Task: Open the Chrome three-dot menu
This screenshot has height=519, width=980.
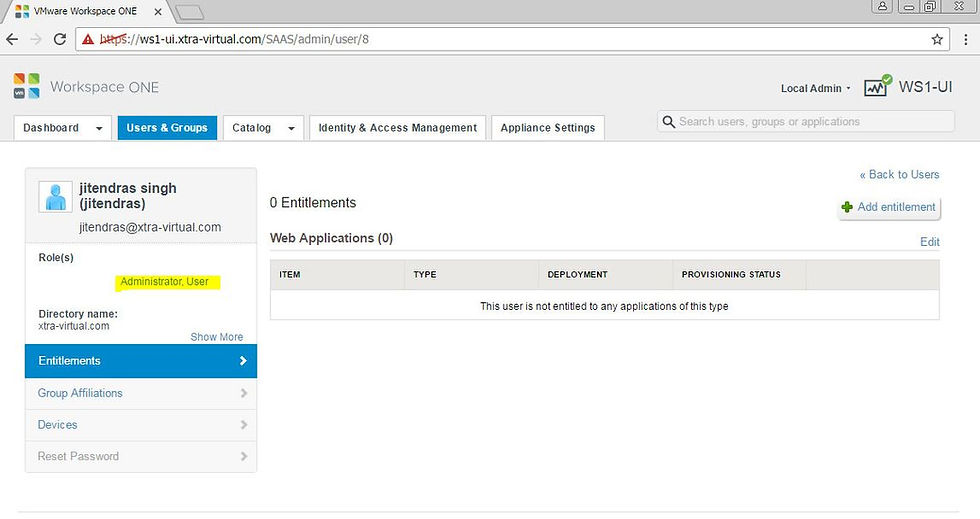Action: (x=966, y=39)
